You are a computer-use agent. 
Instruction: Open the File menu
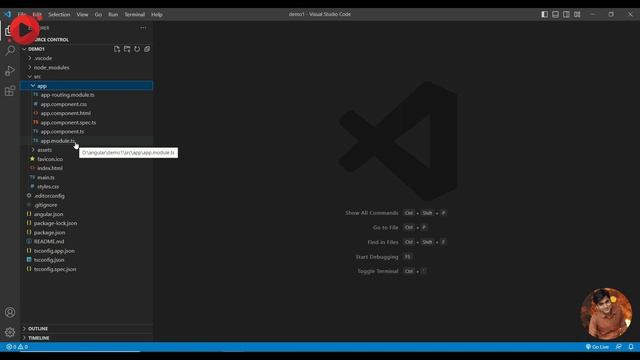[22, 14]
